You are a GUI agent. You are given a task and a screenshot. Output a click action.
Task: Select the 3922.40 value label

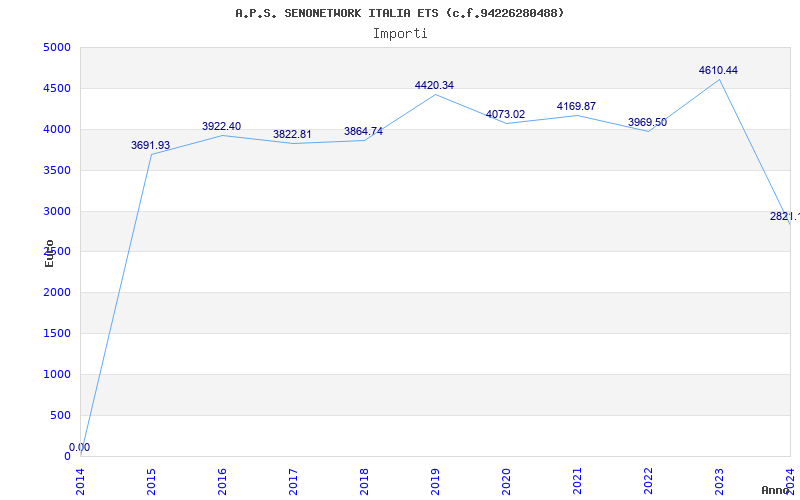(x=221, y=127)
